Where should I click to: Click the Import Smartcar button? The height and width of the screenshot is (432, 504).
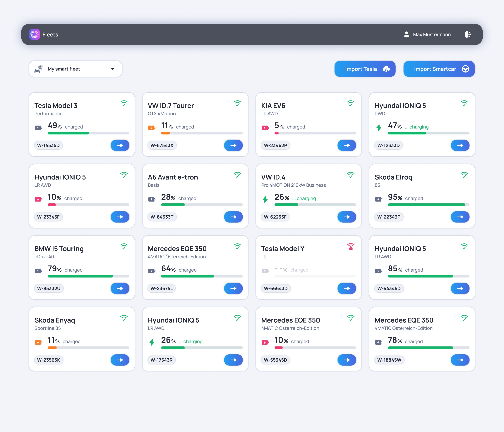(439, 69)
